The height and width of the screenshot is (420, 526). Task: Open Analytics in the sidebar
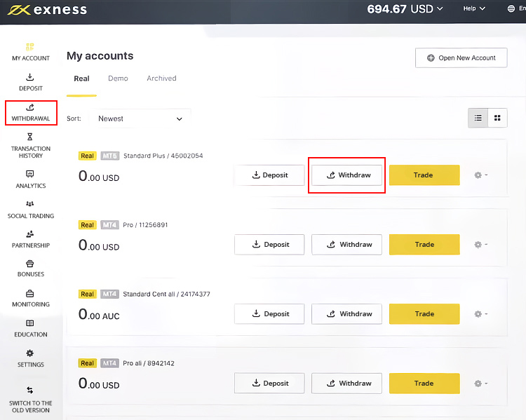[x=31, y=179]
